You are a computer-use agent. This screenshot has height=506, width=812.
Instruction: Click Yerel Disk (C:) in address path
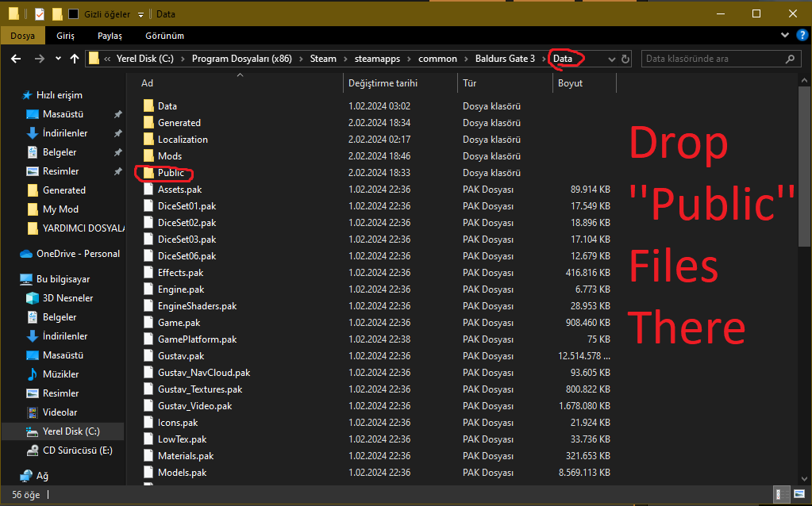tap(145, 59)
